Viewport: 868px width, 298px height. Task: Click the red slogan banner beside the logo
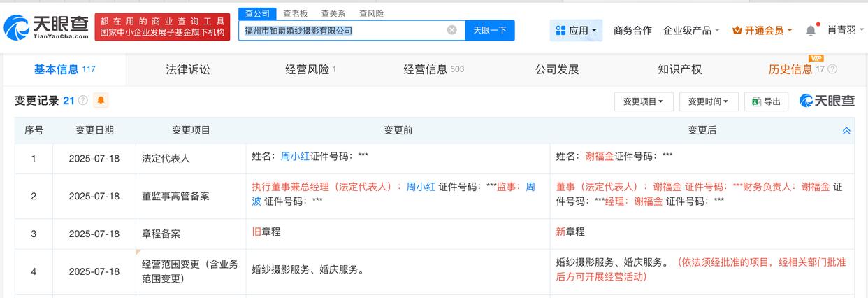coord(162,27)
